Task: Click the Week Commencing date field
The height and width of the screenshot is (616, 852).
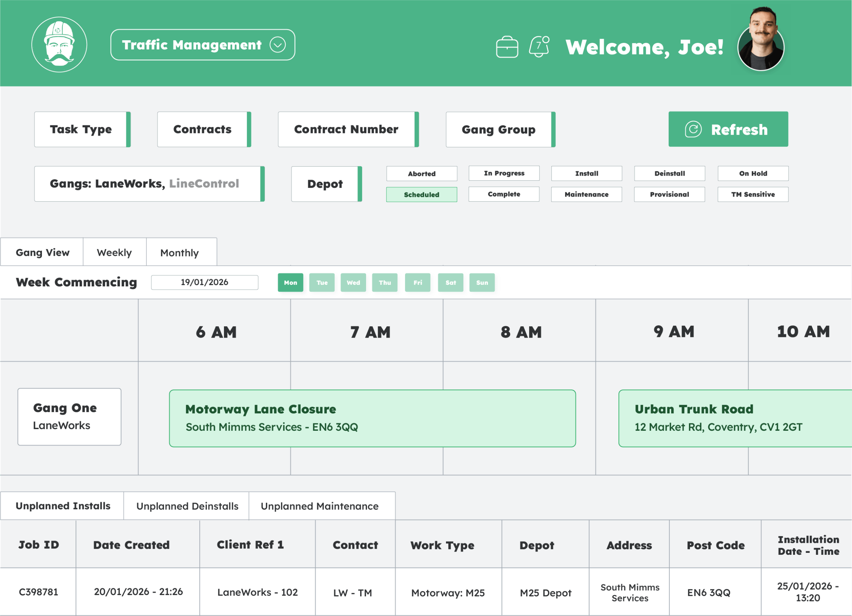Action: tap(204, 282)
